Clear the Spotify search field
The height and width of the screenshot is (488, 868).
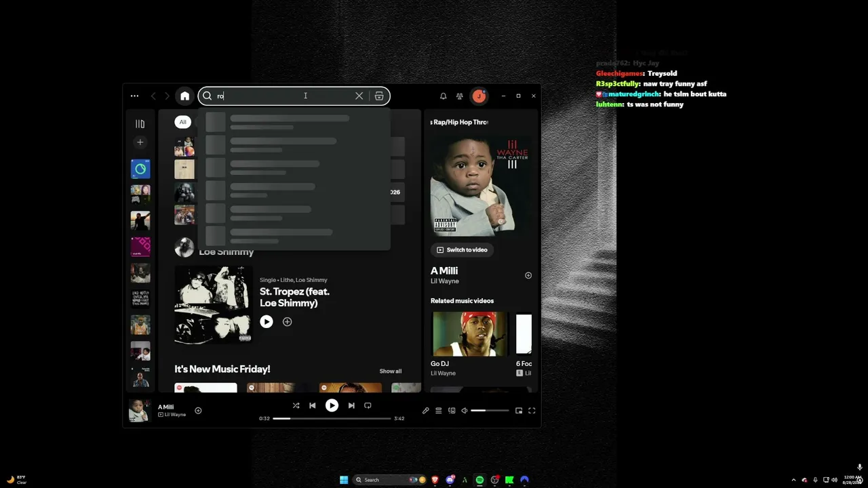(x=359, y=96)
